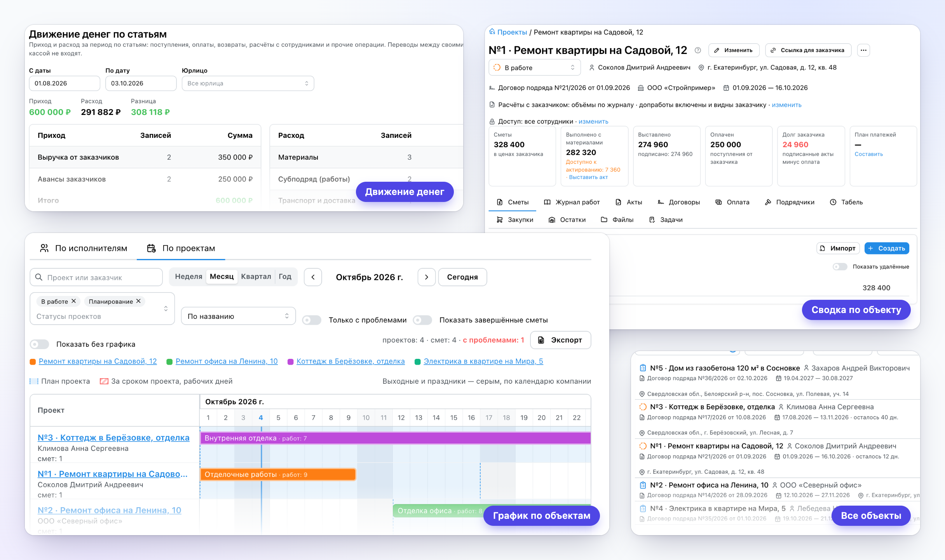Toggle 'Только с проблемами' switch

[x=312, y=320]
